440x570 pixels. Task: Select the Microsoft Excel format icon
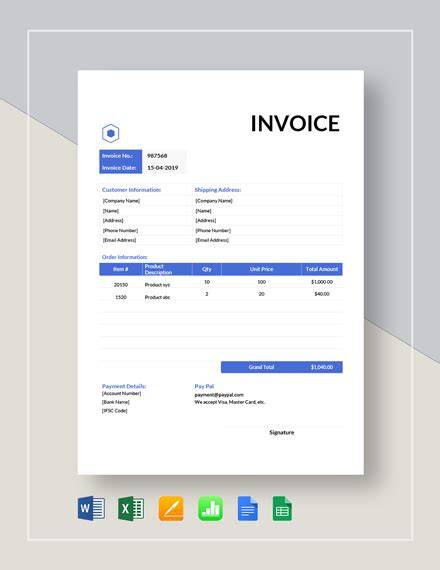[131, 508]
